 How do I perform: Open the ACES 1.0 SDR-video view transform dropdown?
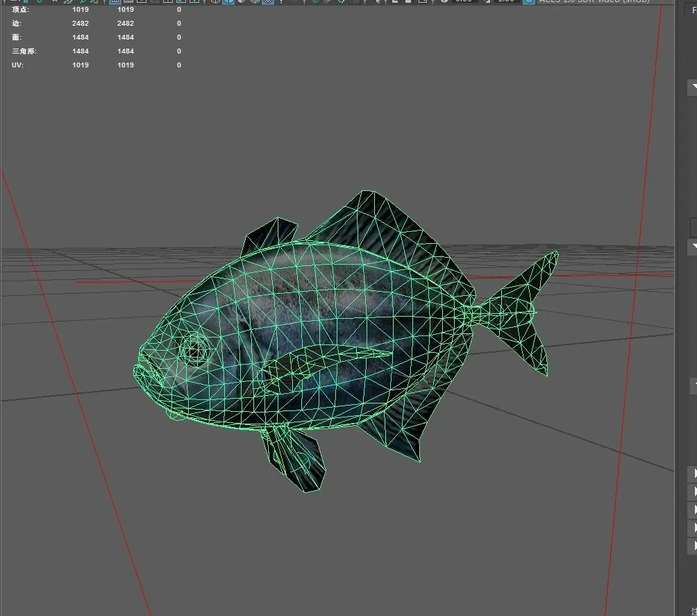594,2
